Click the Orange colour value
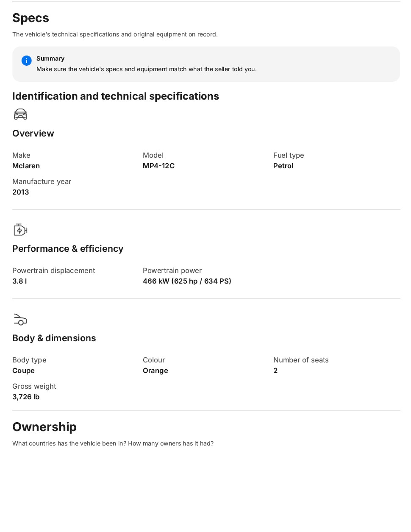 (x=156, y=370)
